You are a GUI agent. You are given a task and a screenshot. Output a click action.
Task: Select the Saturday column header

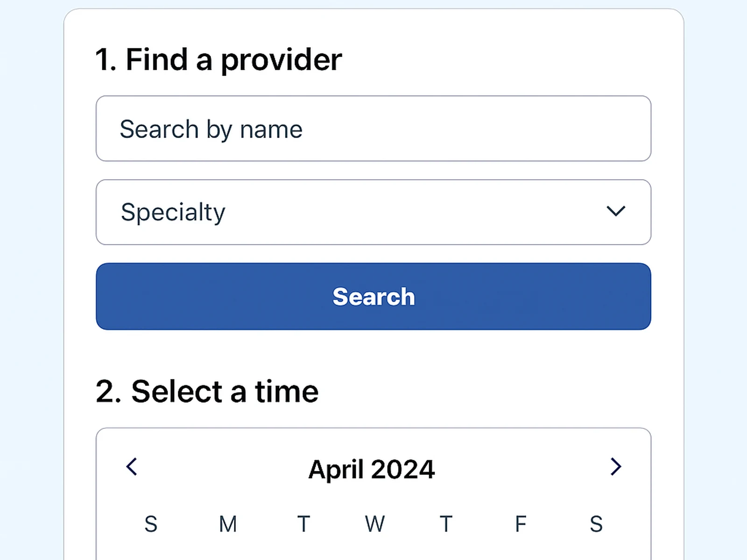click(596, 524)
